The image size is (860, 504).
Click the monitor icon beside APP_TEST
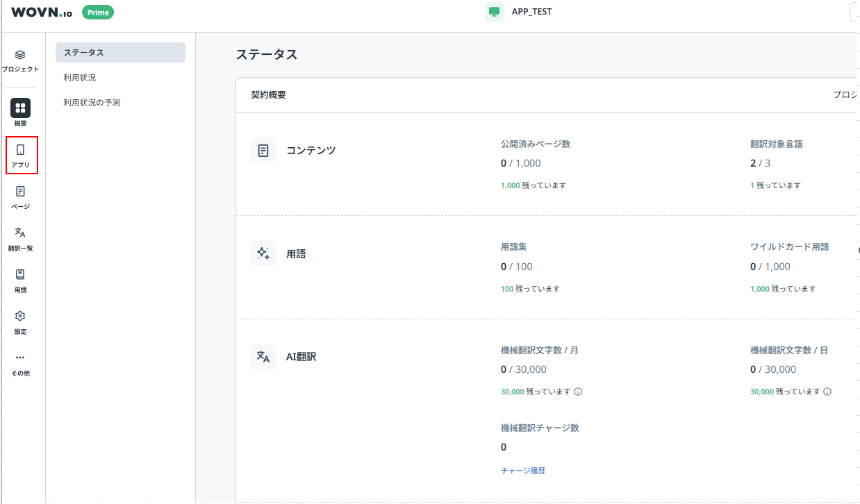tap(494, 12)
